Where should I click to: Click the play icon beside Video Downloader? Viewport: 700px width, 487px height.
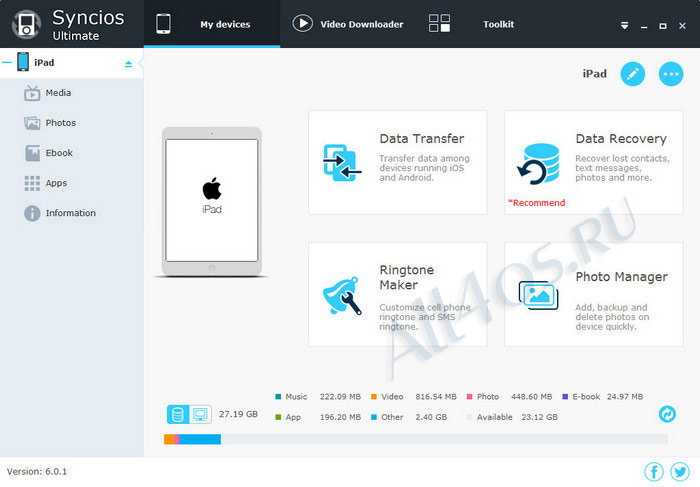(302, 23)
